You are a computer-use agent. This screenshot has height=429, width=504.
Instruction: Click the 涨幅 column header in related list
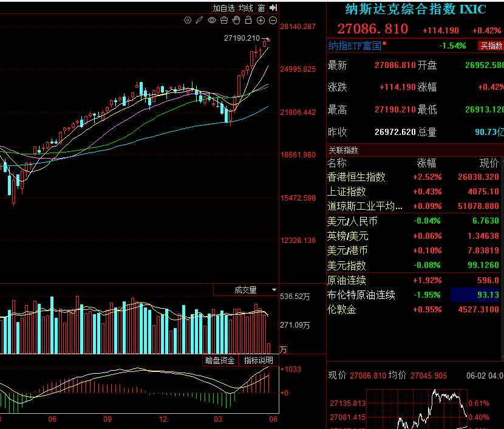[426, 163]
